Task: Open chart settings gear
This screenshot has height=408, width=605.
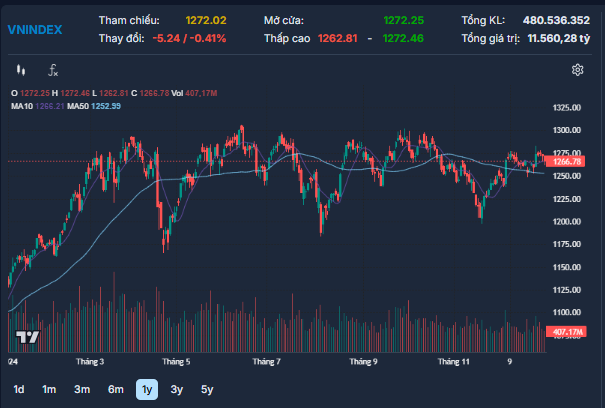Action: [577, 70]
